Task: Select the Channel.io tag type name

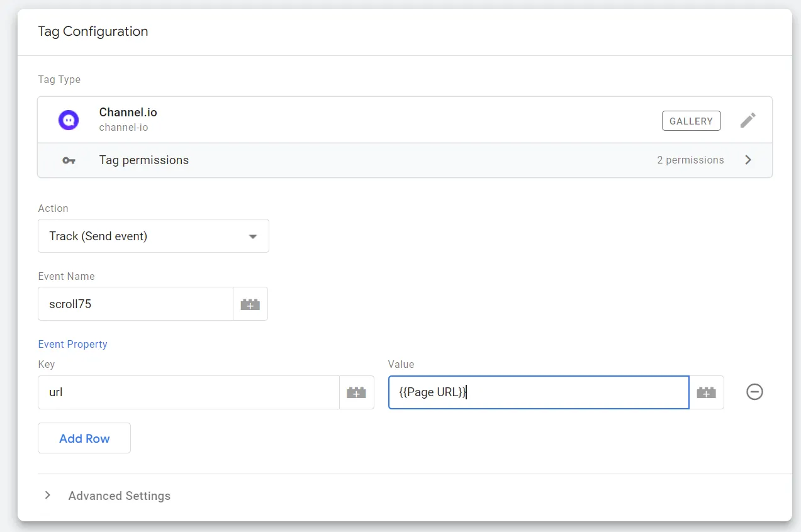Action: click(128, 113)
